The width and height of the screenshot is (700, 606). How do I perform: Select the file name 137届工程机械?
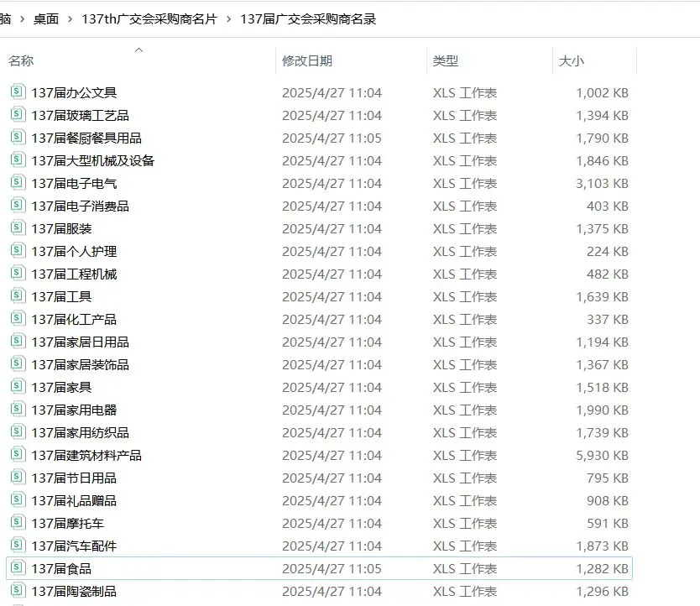[x=74, y=274]
